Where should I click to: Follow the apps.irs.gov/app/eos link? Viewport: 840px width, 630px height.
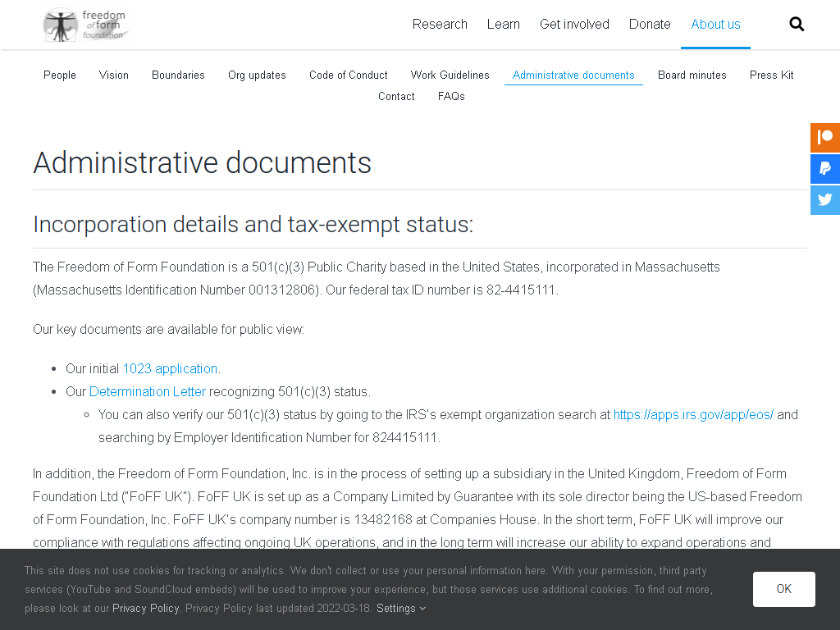693,414
